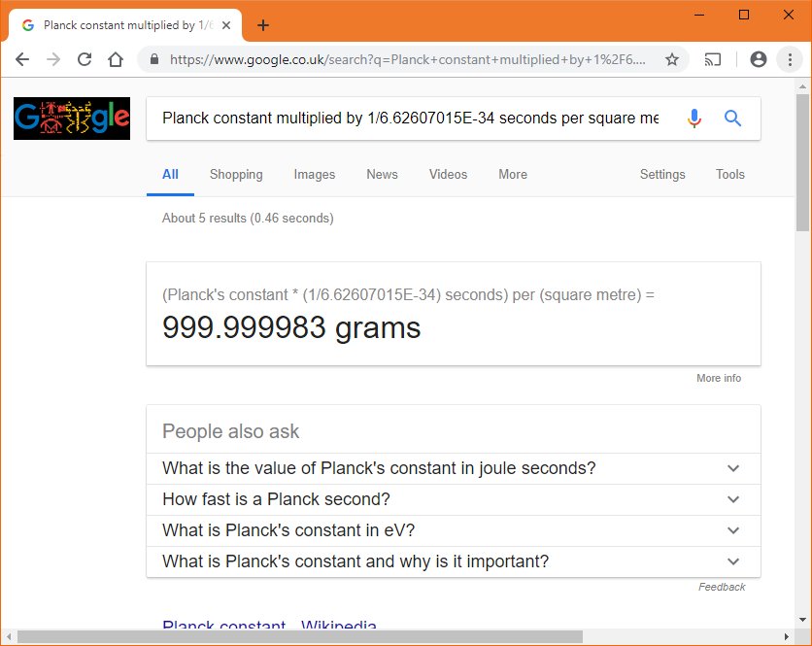Click the 999.999983 grams result text
This screenshot has height=646, width=812.
291,327
